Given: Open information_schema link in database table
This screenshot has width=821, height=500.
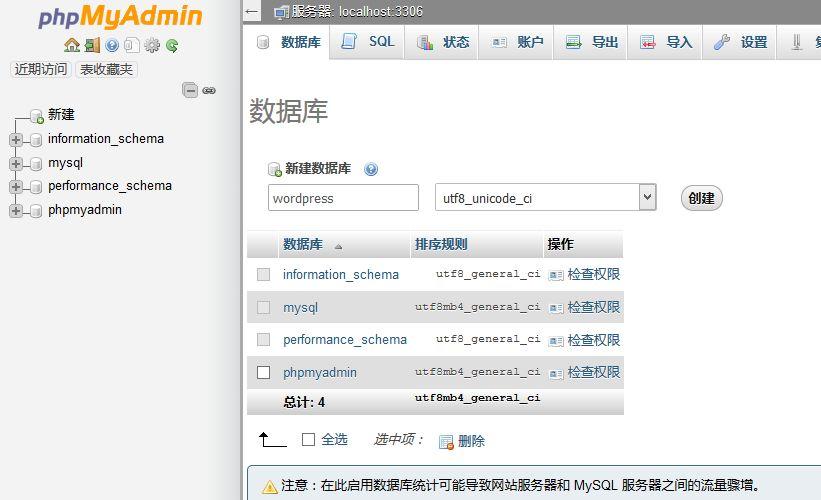Looking at the screenshot, I should tap(341, 274).
